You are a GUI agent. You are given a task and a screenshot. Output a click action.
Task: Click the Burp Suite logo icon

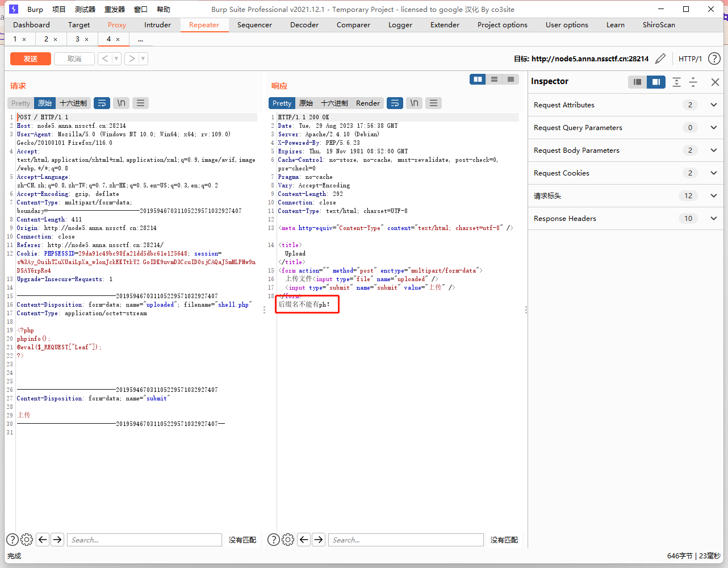[x=14, y=9]
